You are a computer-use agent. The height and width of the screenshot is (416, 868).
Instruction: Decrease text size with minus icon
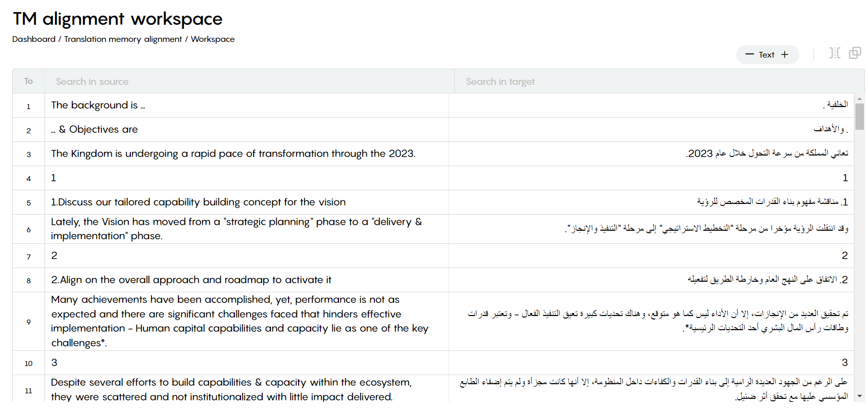(749, 55)
